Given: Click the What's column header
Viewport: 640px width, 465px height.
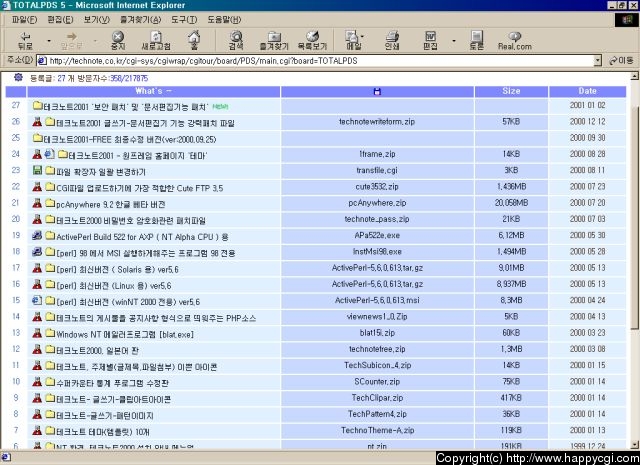Looking at the screenshot, I should [153, 91].
